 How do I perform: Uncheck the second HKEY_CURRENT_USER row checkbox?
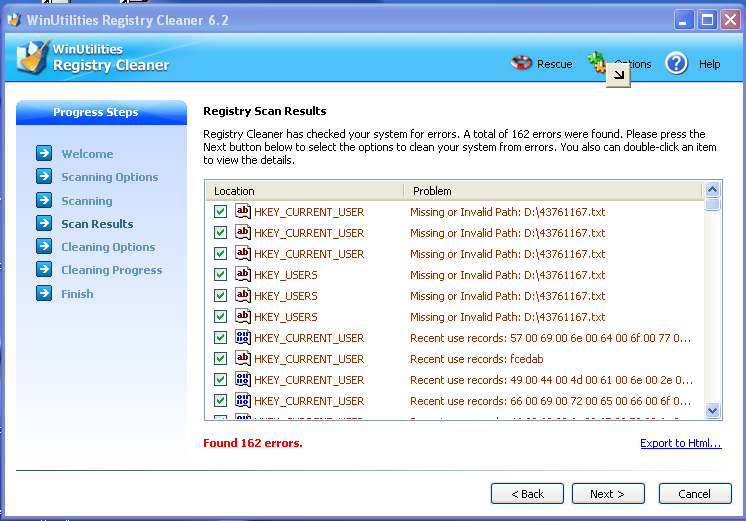tap(220, 232)
